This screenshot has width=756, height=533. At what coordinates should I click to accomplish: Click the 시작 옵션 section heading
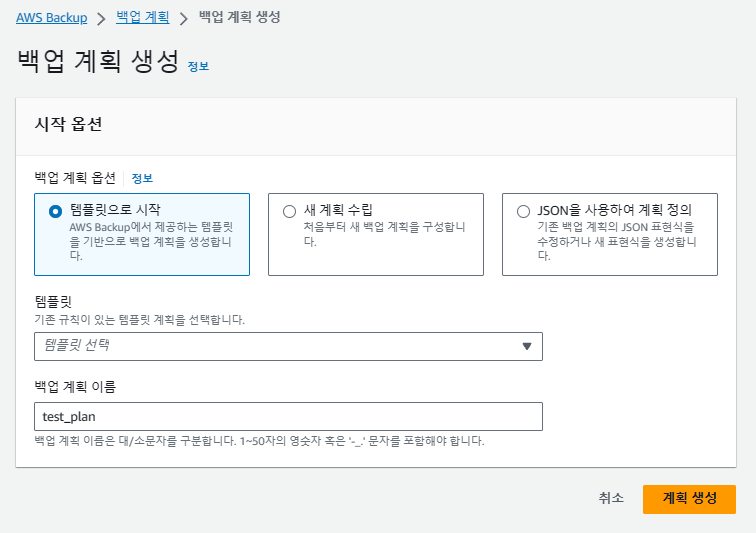tap(68, 124)
